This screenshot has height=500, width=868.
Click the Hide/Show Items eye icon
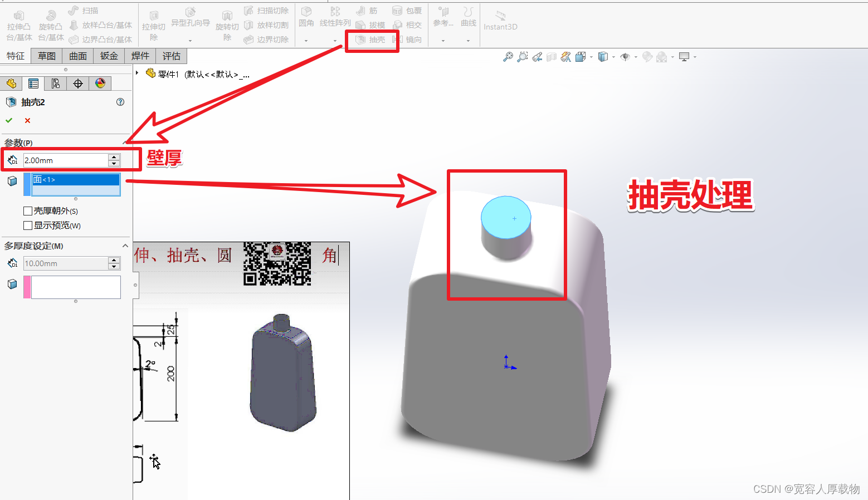(x=625, y=57)
